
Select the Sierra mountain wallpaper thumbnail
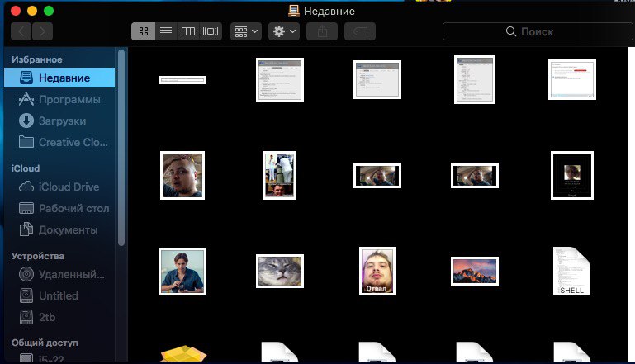(x=475, y=271)
